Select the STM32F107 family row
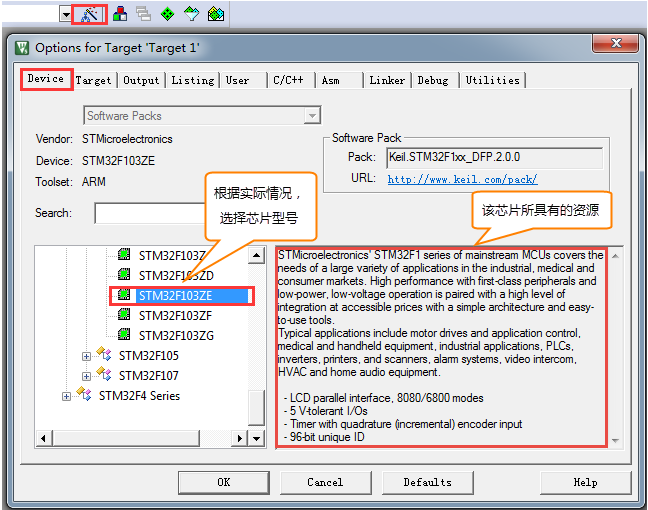The image size is (648, 510). pyautogui.click(x=148, y=376)
